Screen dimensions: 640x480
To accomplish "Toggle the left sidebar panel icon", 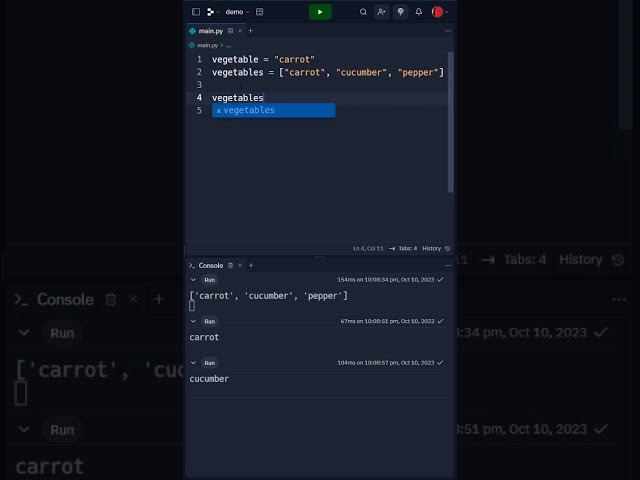I will [x=196, y=12].
